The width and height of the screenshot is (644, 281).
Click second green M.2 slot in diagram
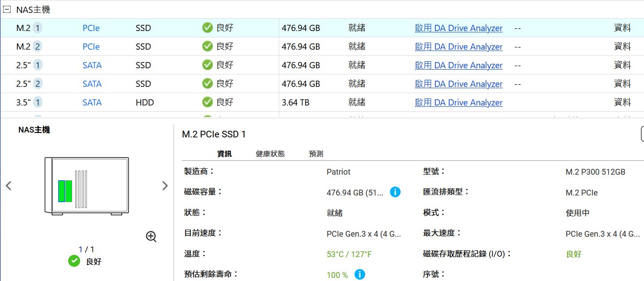pyautogui.click(x=69, y=191)
